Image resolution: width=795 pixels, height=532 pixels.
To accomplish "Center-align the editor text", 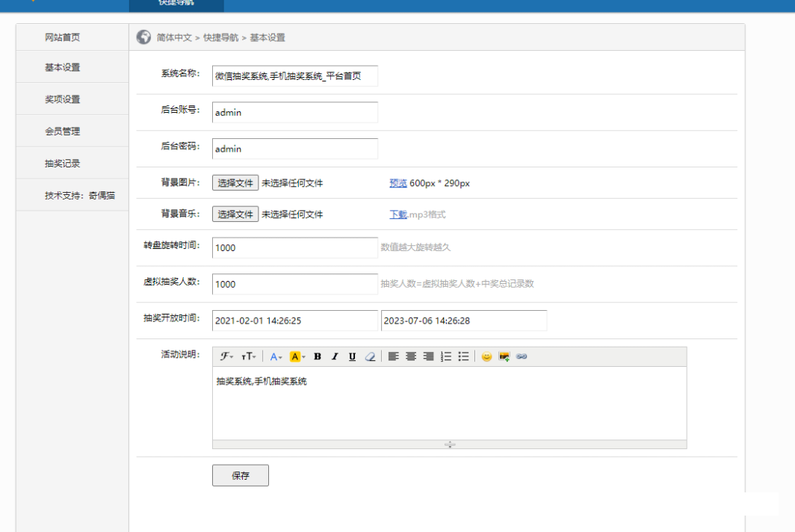I will pyautogui.click(x=411, y=357).
